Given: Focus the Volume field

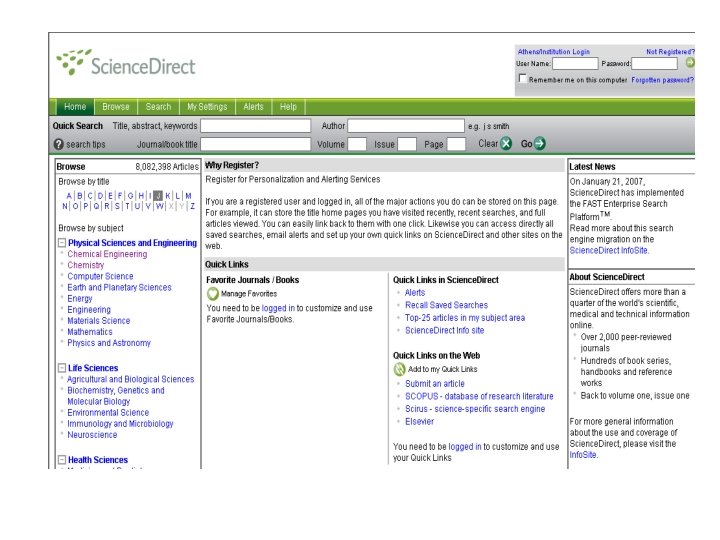Looking at the screenshot, I should pos(357,144).
